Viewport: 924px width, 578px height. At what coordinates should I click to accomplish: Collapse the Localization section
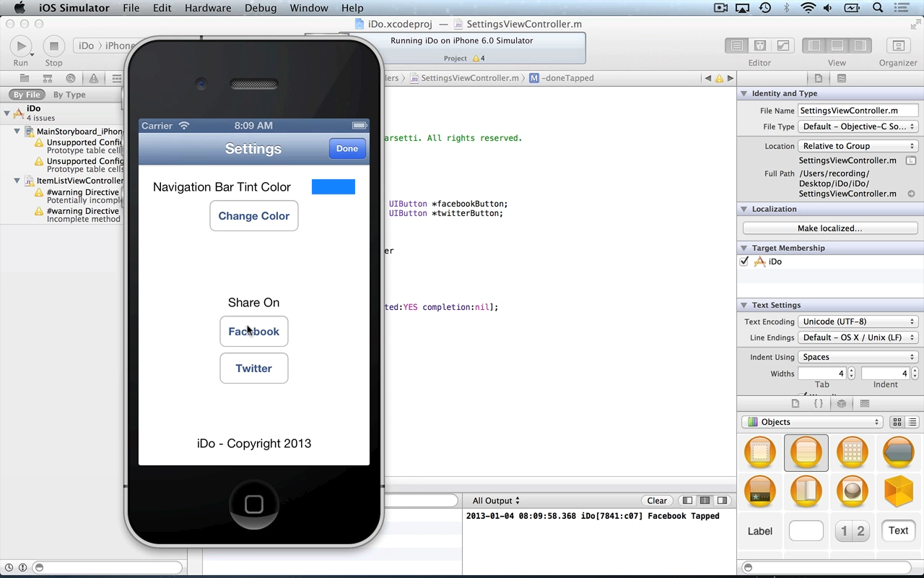coord(744,210)
